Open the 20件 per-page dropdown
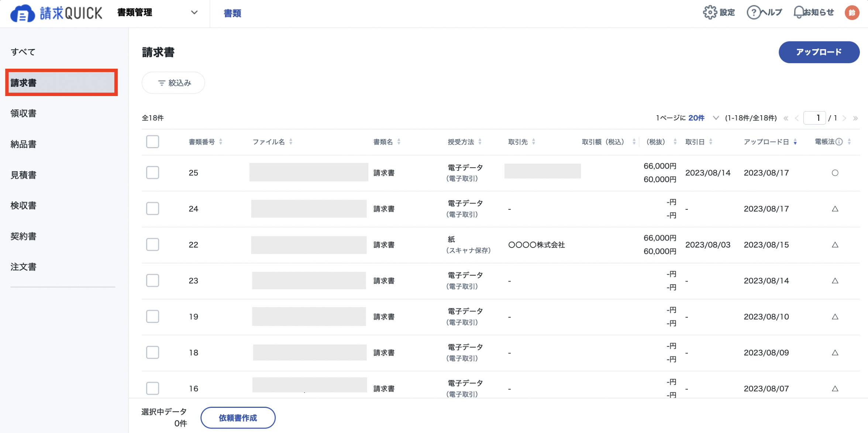868x433 pixels. [x=703, y=118]
